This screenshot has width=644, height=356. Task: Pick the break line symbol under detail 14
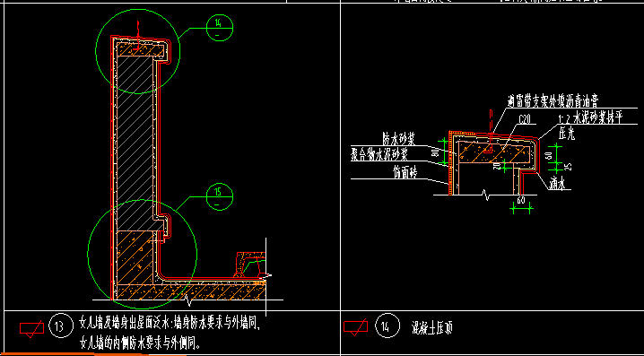coord(488,195)
